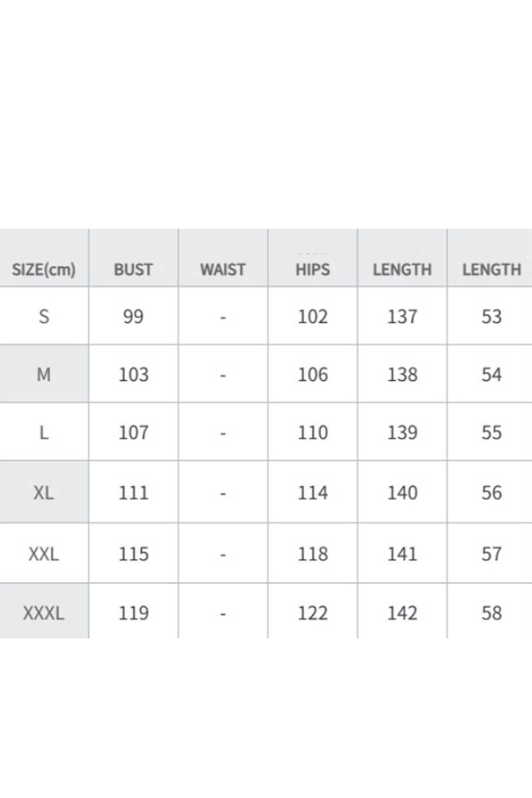Select the WAIST column header

tap(223, 270)
